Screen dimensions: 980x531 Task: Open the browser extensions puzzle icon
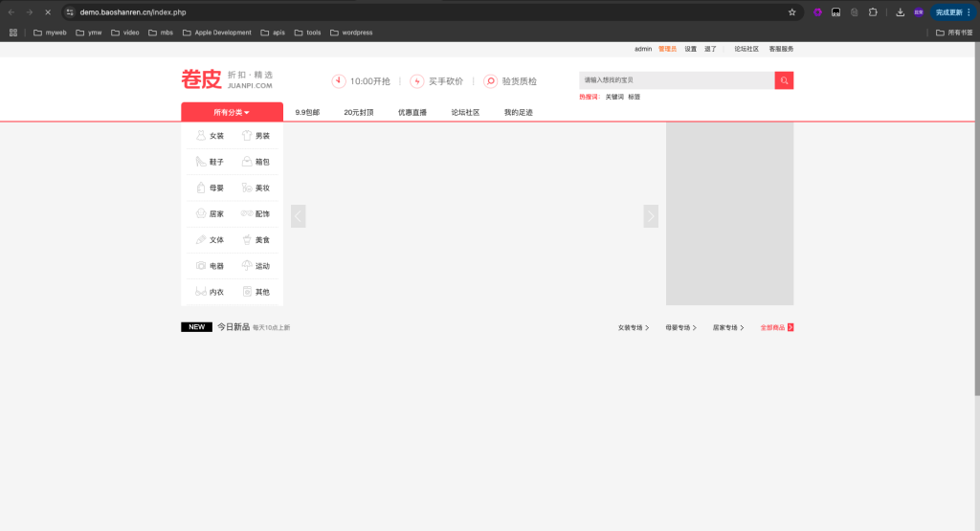click(873, 11)
